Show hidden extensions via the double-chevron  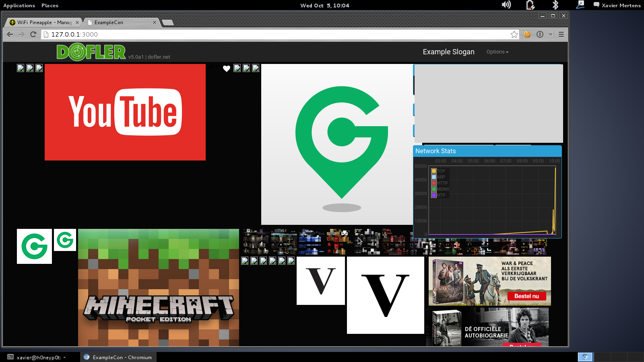click(550, 35)
